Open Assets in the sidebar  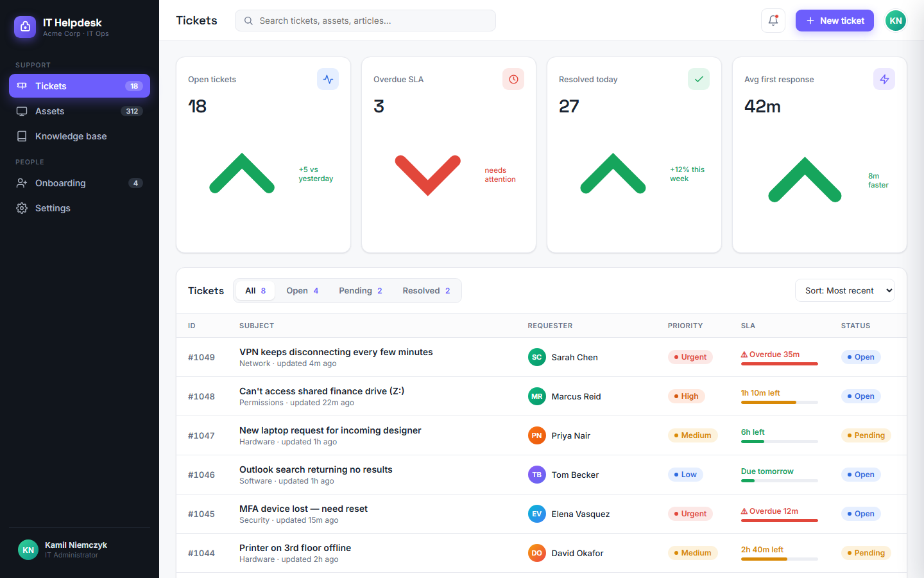[80, 111]
